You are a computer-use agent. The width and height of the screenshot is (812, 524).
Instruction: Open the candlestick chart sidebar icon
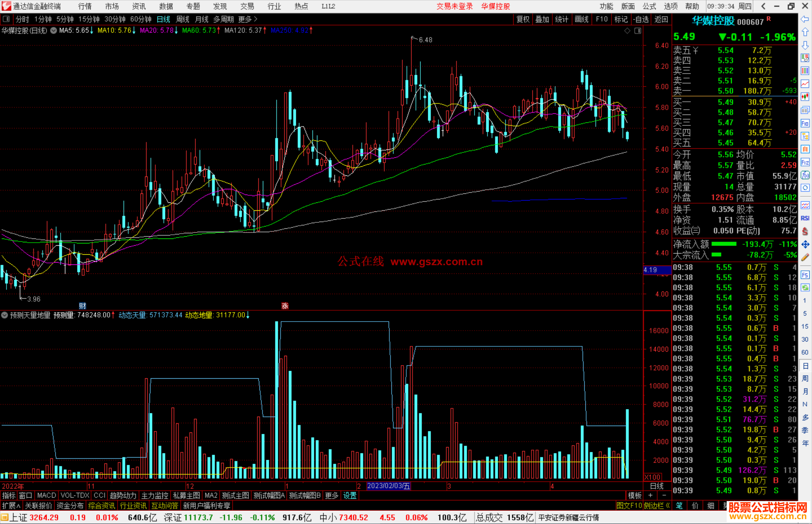pyautogui.click(x=805, y=97)
